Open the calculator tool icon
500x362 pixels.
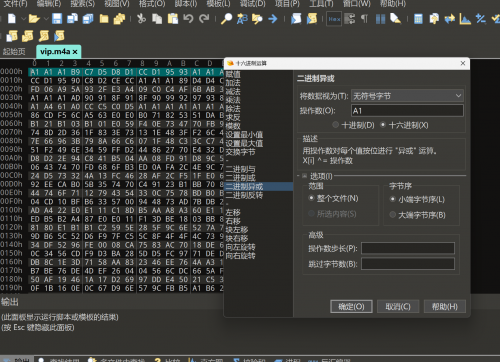coord(418,19)
